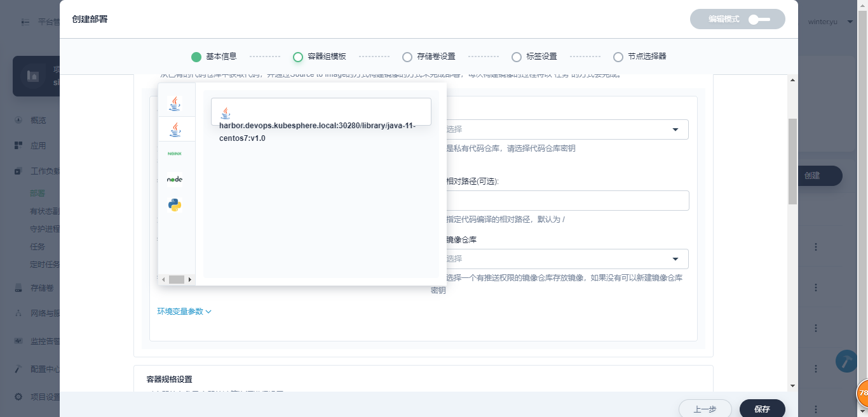Screen dimensions: 868x417
Task: Click the 创建 button behind the dialog
Action: tap(819, 176)
